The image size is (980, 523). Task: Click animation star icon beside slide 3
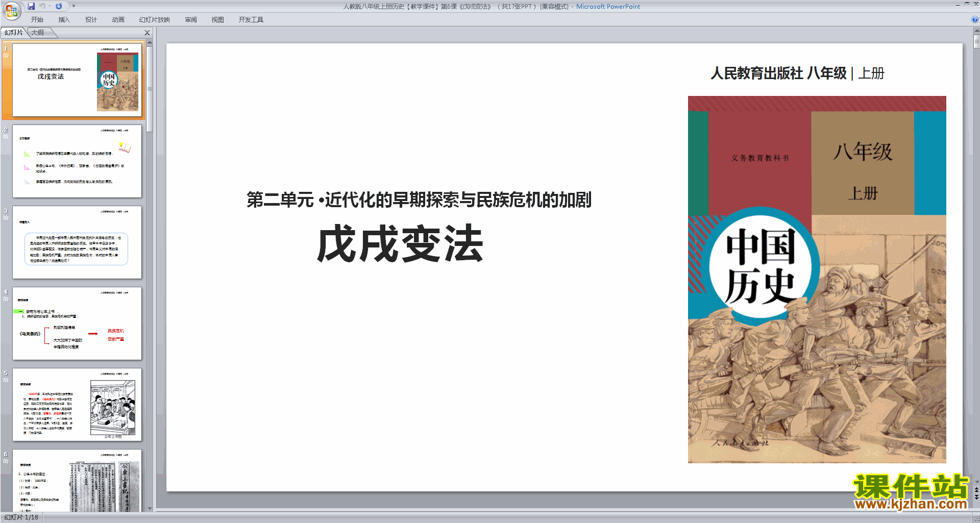click(6, 218)
